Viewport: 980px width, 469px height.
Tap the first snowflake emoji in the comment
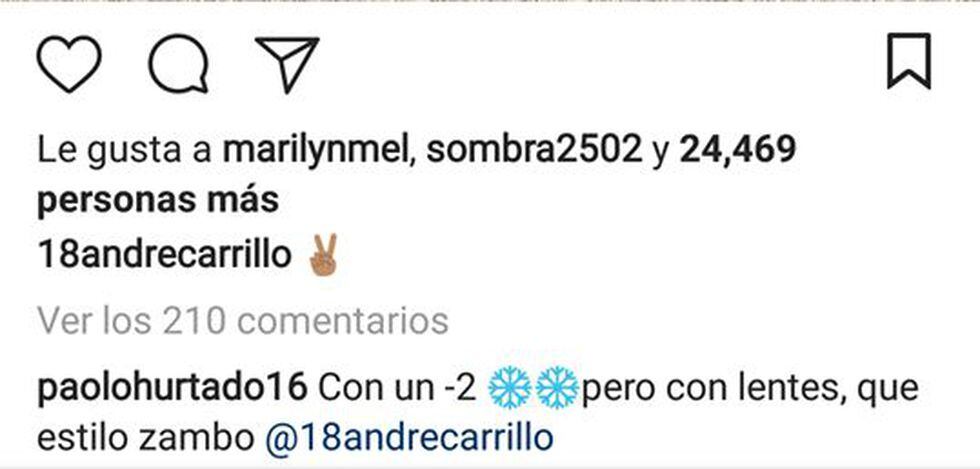(x=510, y=388)
